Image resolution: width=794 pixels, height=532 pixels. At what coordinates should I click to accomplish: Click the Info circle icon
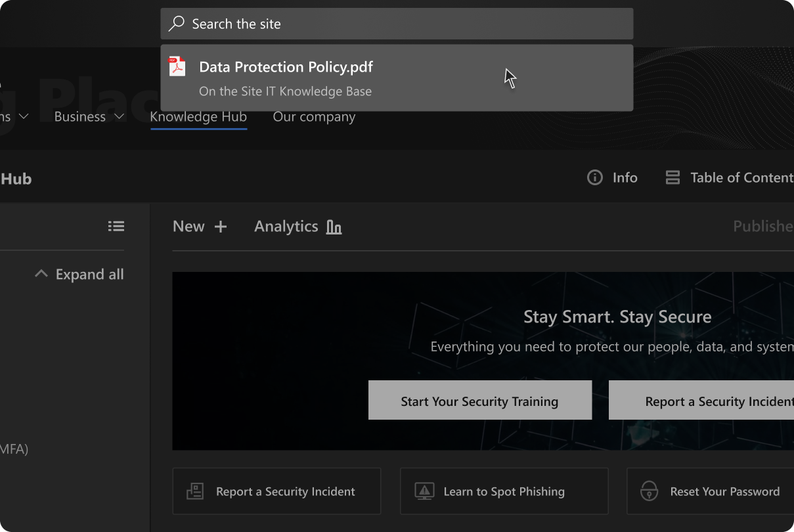(595, 178)
